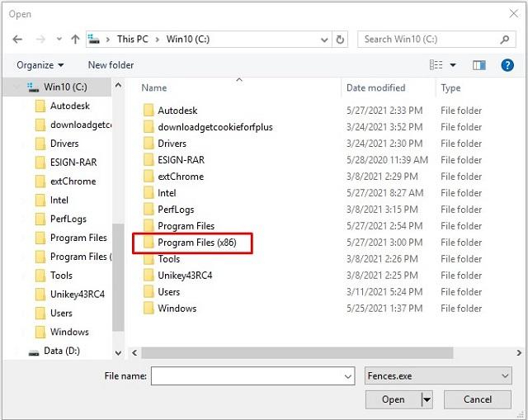The image size is (528, 420).
Task: Select This PC in the address bar
Action: pyautogui.click(x=133, y=39)
